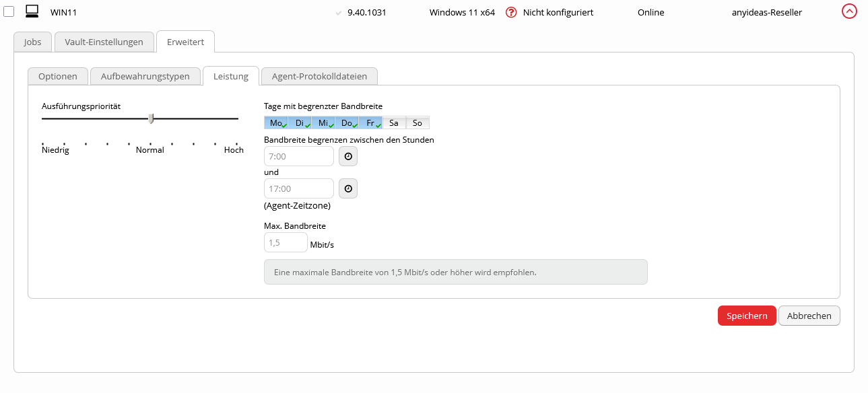Click the WIN11 computer icon
868x393 pixels.
[32, 11]
